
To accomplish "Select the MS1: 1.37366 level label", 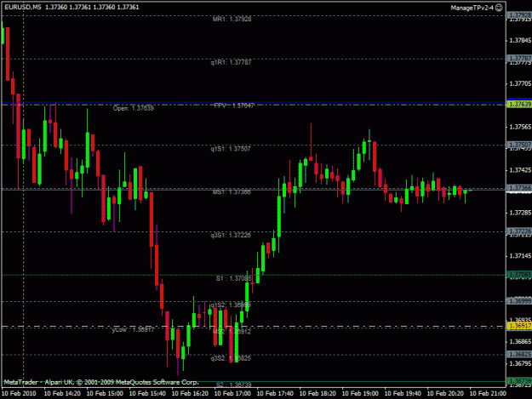I will click(232, 192).
